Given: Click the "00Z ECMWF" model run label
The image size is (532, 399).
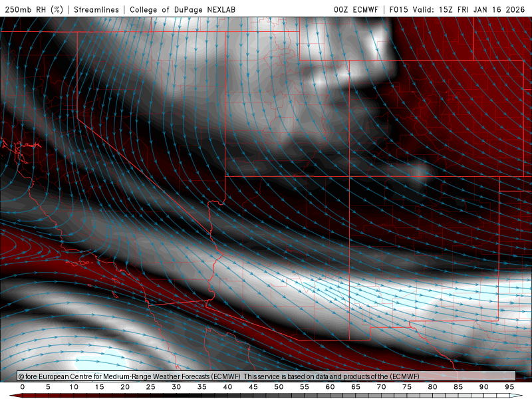Looking at the screenshot, I should [356, 9].
